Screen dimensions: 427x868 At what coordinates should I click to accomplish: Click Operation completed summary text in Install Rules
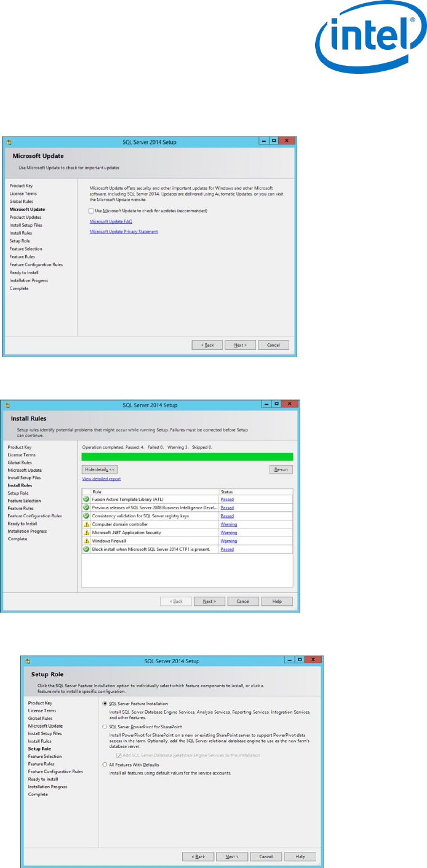click(147, 447)
